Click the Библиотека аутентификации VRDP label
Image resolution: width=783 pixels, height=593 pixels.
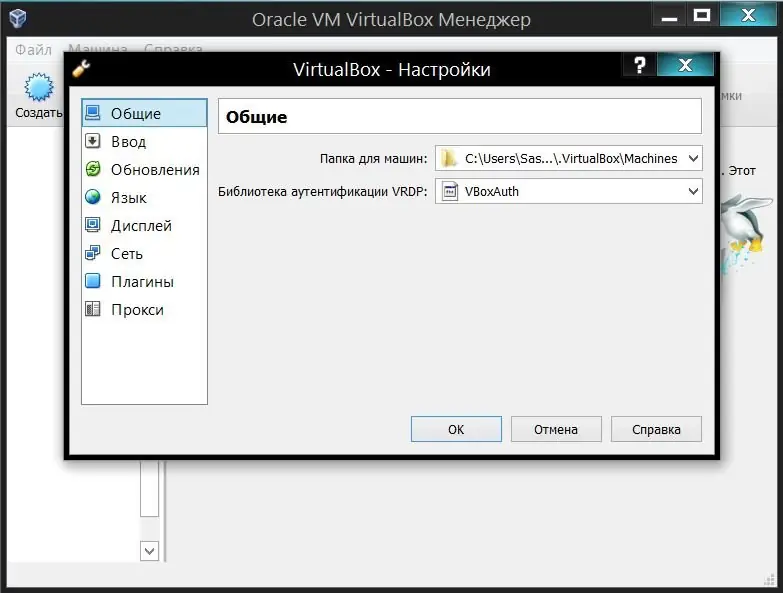click(323, 192)
